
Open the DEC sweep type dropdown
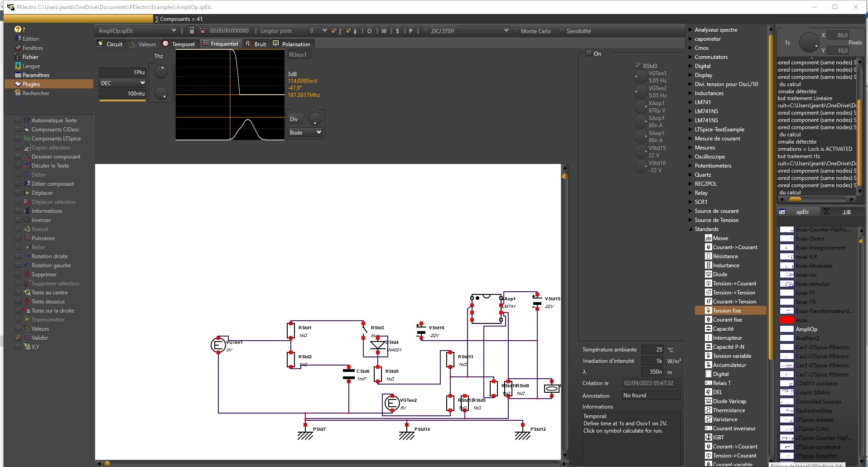click(x=122, y=83)
